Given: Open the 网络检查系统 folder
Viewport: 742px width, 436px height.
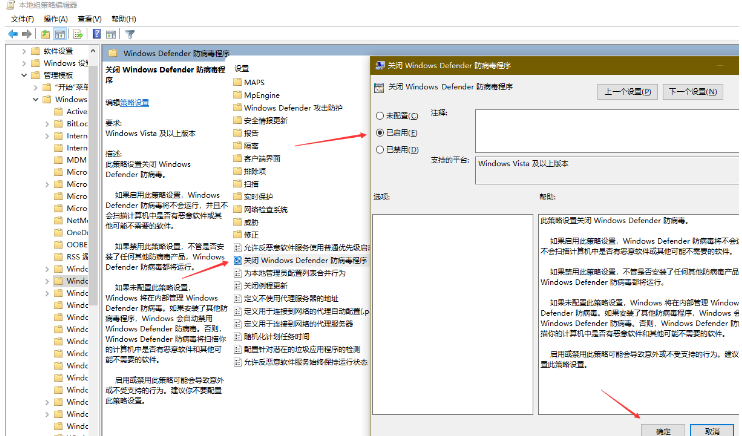Looking at the screenshot, I should point(260,209).
